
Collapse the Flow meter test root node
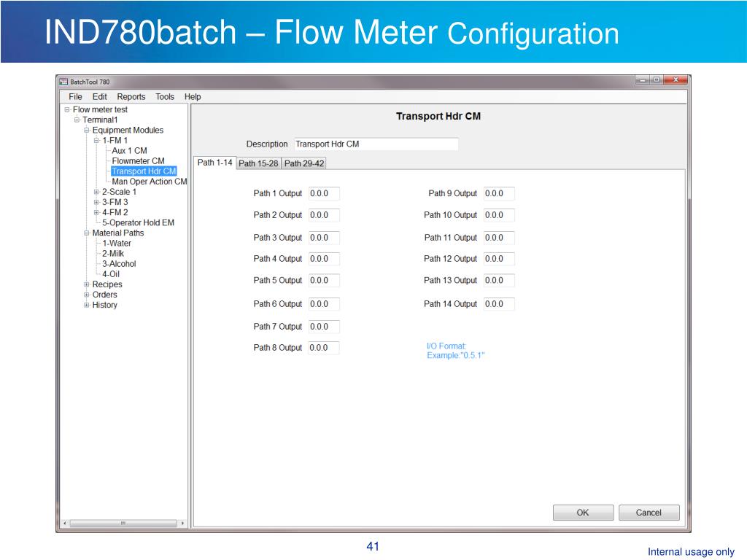(x=67, y=109)
